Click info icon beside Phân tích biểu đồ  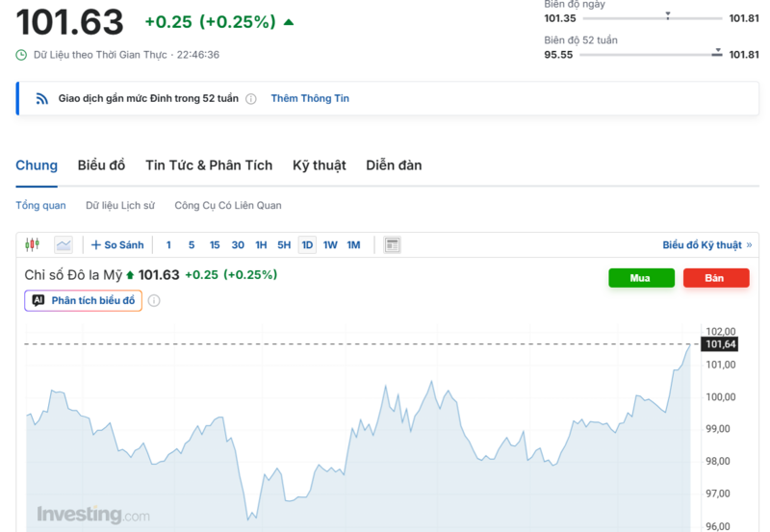point(154,300)
